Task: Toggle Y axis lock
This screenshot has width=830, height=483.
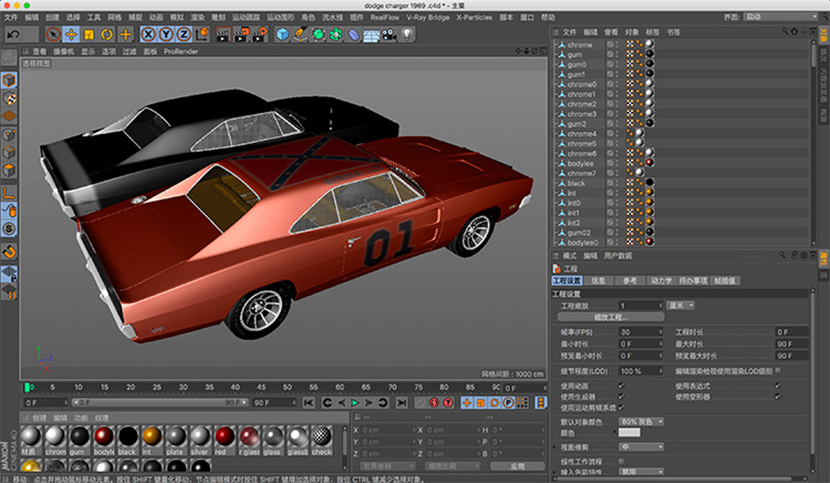Action: pyautogui.click(x=166, y=35)
